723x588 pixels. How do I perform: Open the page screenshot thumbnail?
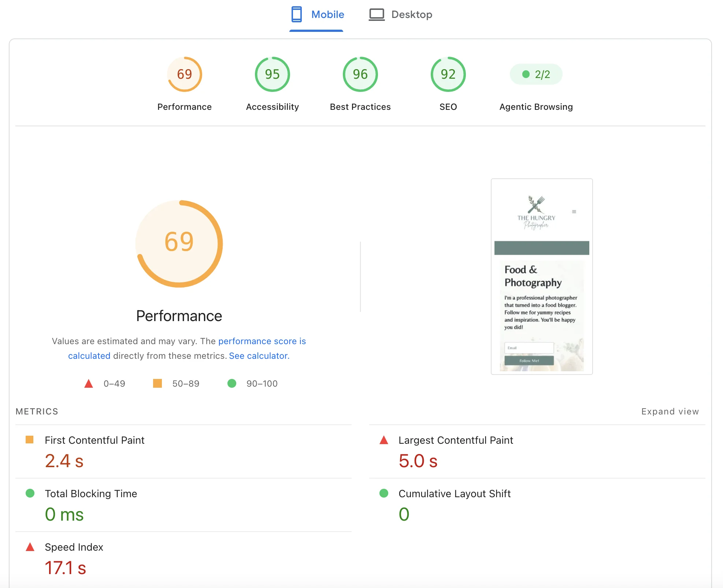coord(542,276)
